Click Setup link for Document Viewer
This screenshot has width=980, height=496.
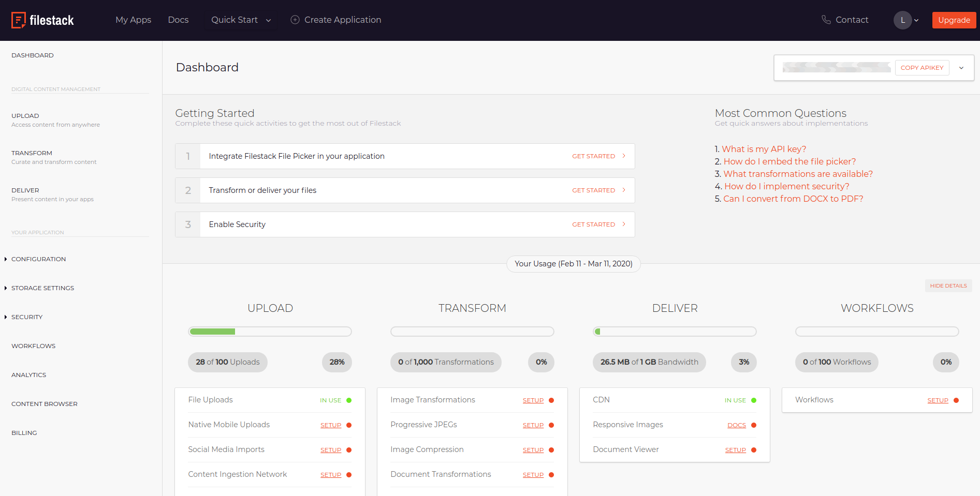pyautogui.click(x=736, y=450)
